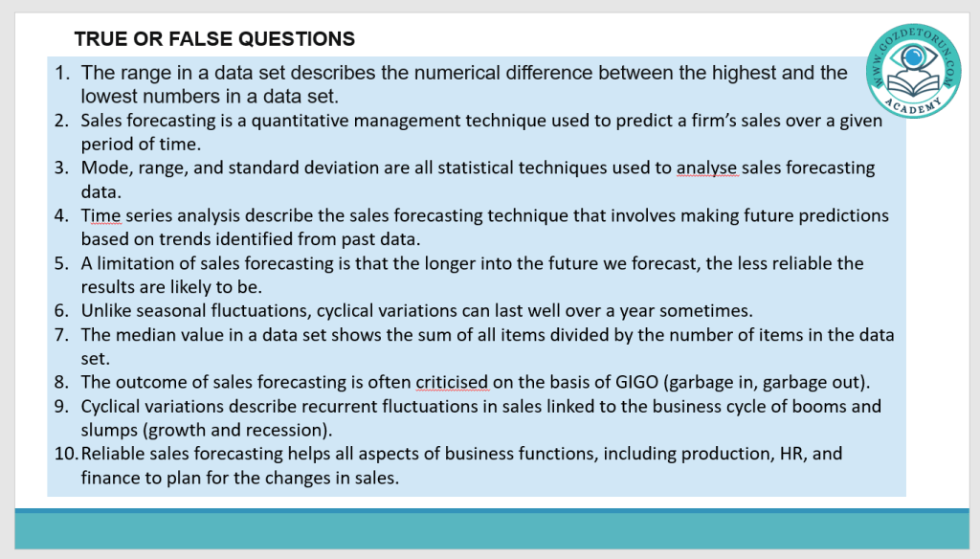Screen dimensions: 980x559
Task: Click the underlined word Time in statement 4
Action: pos(100,215)
